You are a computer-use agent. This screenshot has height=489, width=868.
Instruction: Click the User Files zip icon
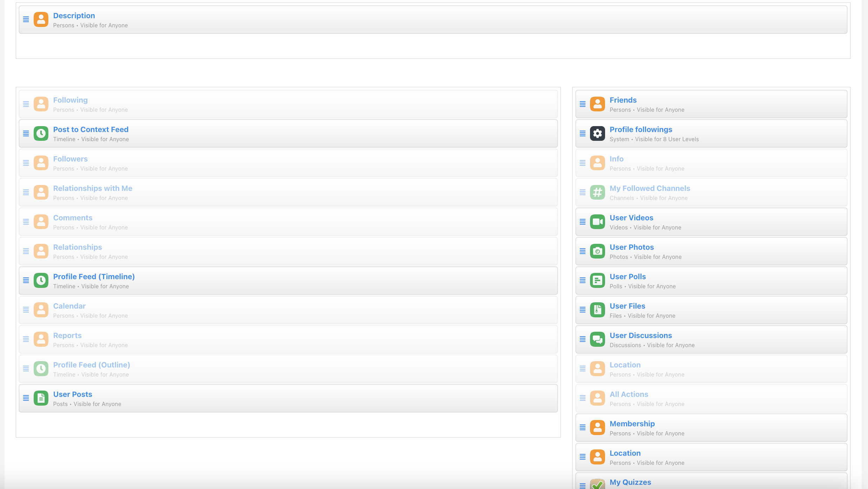click(597, 310)
